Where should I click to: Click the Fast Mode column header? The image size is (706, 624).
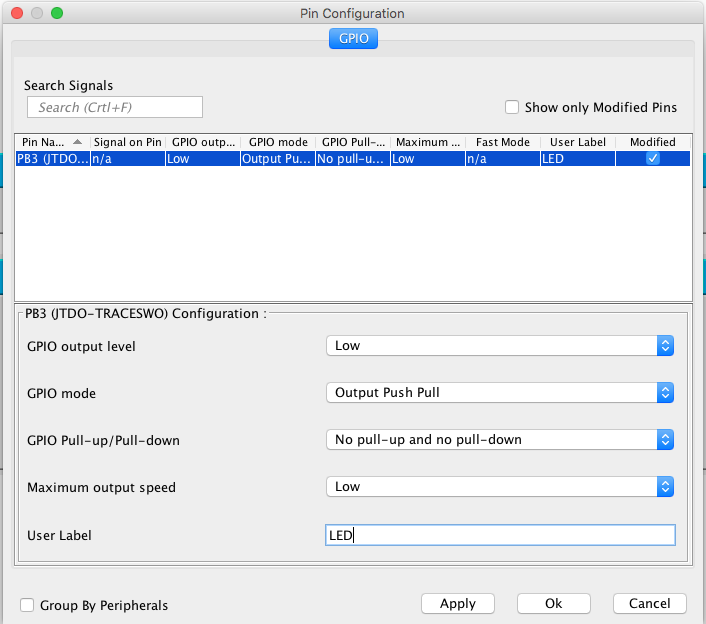point(502,142)
